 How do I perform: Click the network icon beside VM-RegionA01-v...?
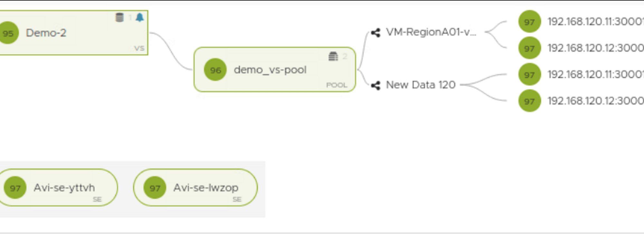(x=375, y=33)
